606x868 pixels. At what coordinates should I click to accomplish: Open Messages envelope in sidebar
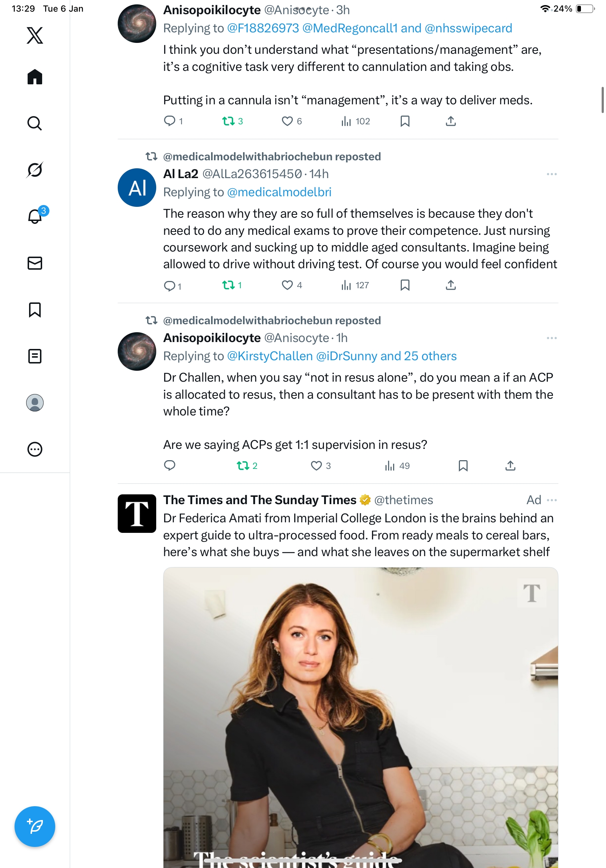point(35,263)
